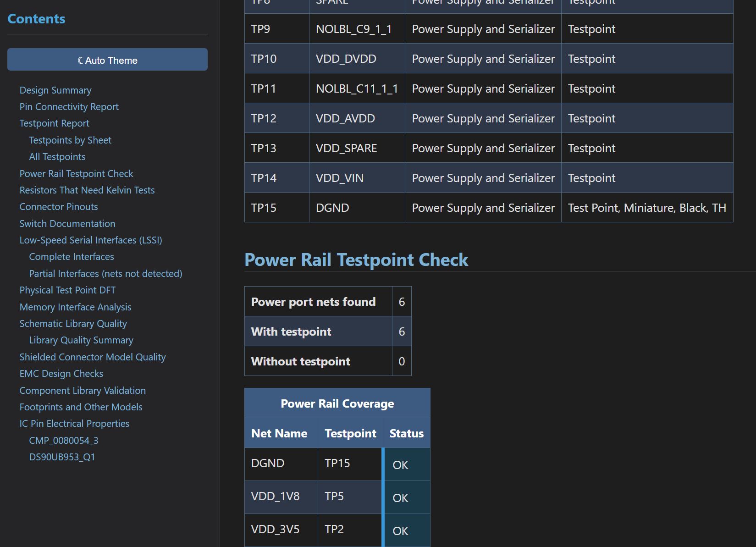Navigate to Physical Test Point DFT

(67, 290)
